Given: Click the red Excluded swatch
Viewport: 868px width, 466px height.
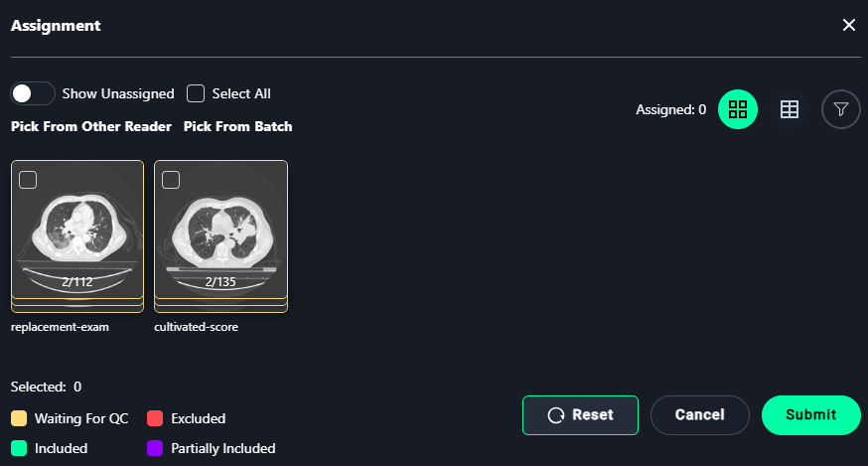Looking at the screenshot, I should coord(155,418).
